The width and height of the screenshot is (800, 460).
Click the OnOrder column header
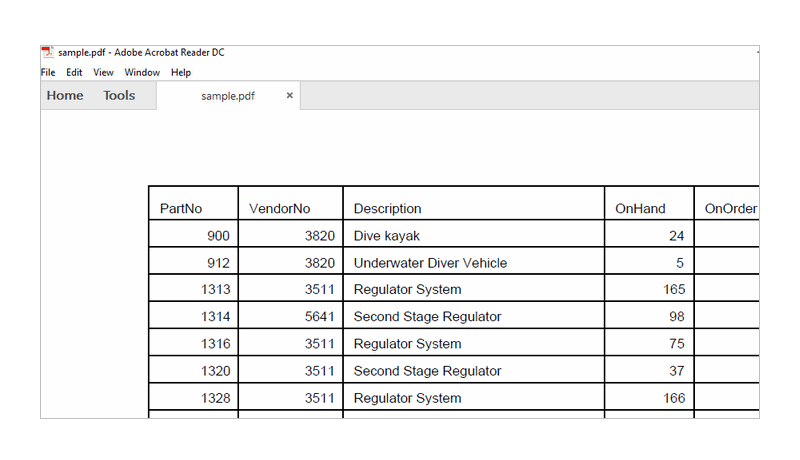[x=730, y=209]
